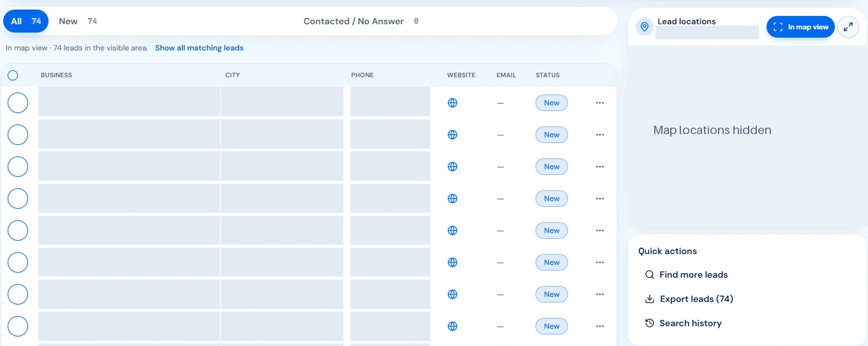Open the first row's three-dot more menu
The height and width of the screenshot is (346, 868).
(x=599, y=103)
